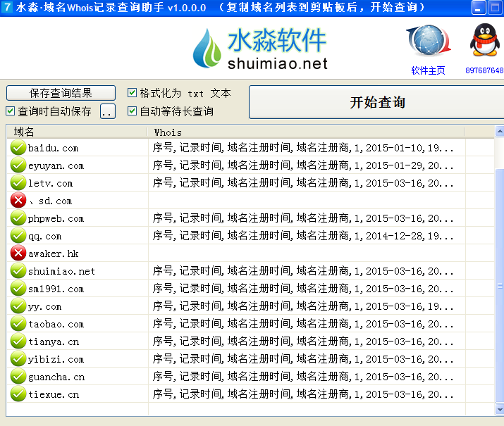This screenshot has height=426, width=504.
Task: Click red error icon beside 、sd.com
Action: click(x=18, y=200)
